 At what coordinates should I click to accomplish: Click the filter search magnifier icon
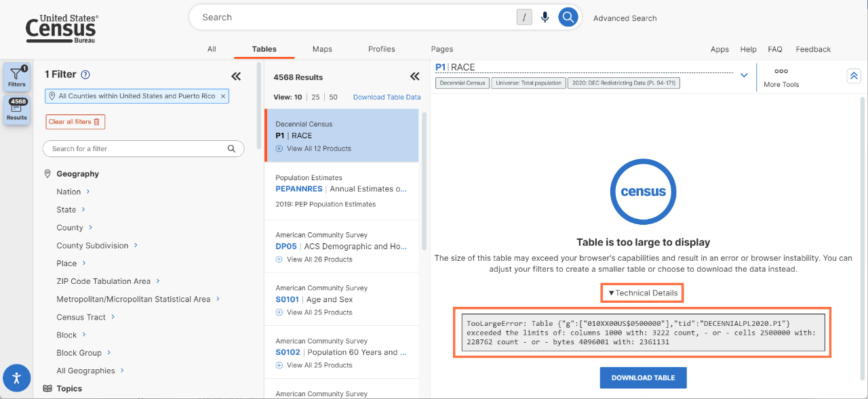pos(231,148)
